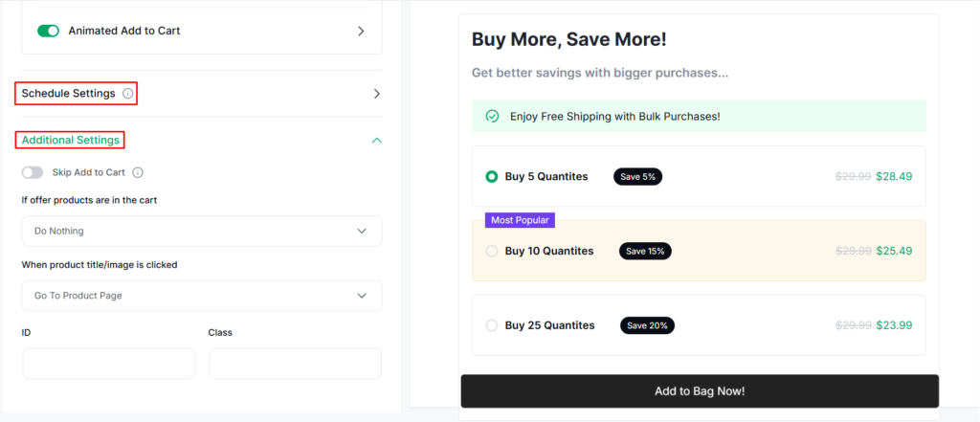This screenshot has height=422, width=980.
Task: Select the Buy 25 Quantites radio option
Action: tap(492, 325)
